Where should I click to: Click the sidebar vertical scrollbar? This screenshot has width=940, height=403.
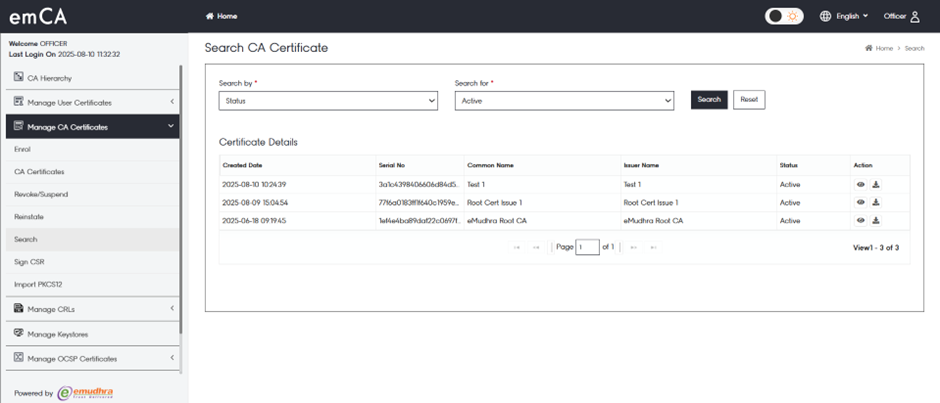pyautogui.click(x=181, y=200)
